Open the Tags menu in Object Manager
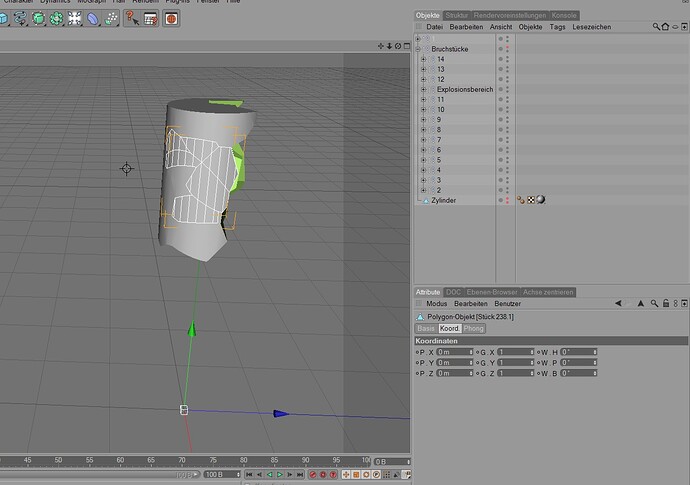The height and width of the screenshot is (485, 690). click(x=557, y=27)
